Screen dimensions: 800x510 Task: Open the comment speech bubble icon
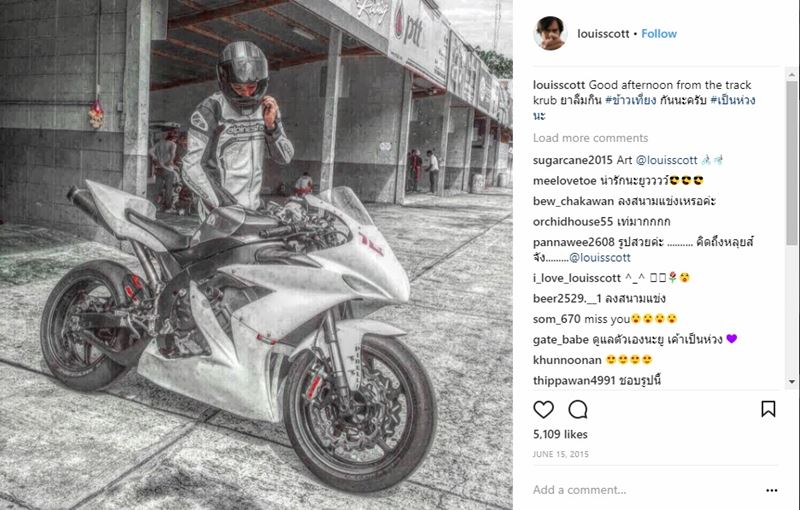[578, 409]
